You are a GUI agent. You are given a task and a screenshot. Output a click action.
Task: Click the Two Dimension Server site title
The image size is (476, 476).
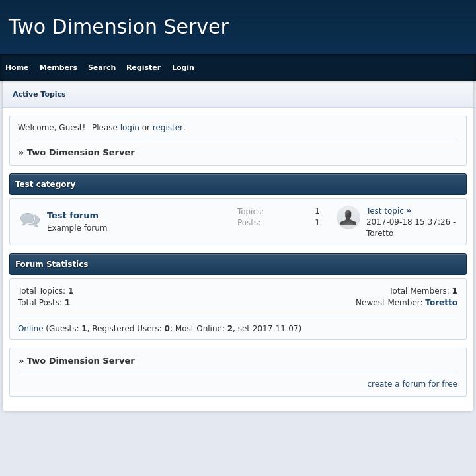pyautogui.click(x=118, y=27)
